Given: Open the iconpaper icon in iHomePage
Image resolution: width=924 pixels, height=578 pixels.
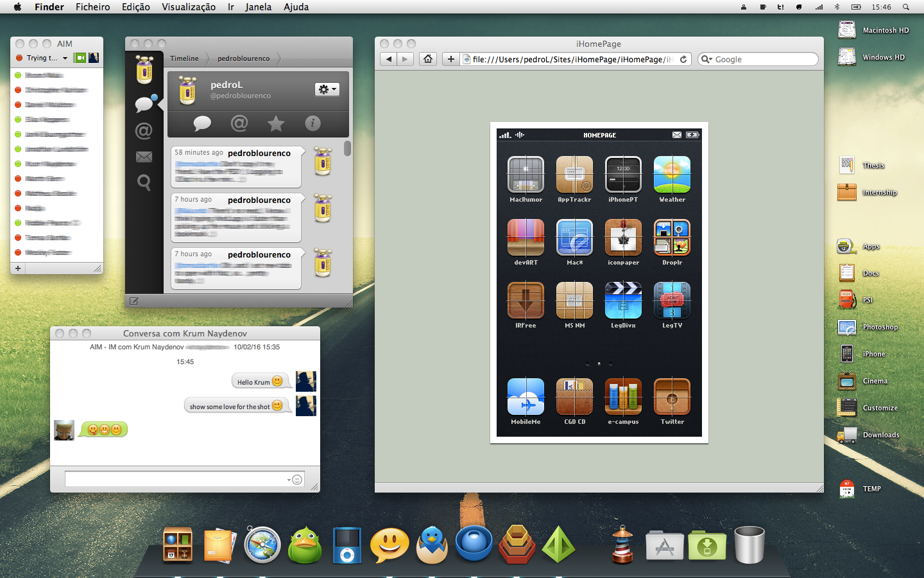Looking at the screenshot, I should pos(623,238).
